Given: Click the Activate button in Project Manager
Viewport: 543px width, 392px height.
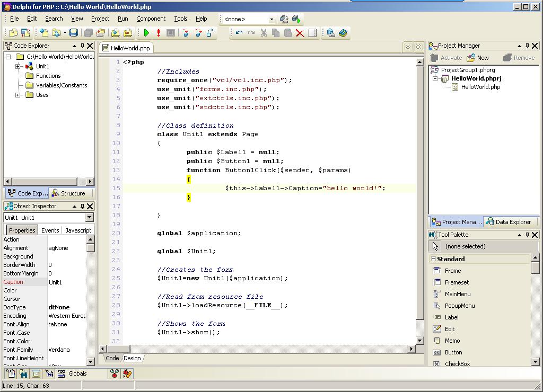Looking at the screenshot, I should click(446, 58).
